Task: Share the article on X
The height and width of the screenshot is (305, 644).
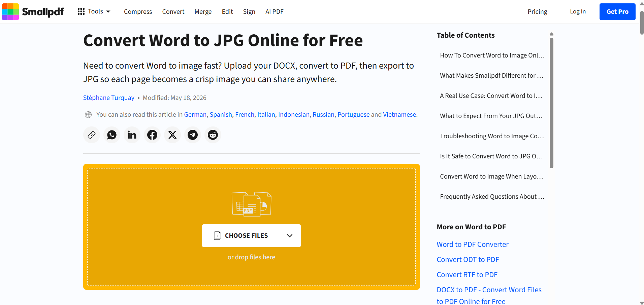Action: (x=172, y=135)
